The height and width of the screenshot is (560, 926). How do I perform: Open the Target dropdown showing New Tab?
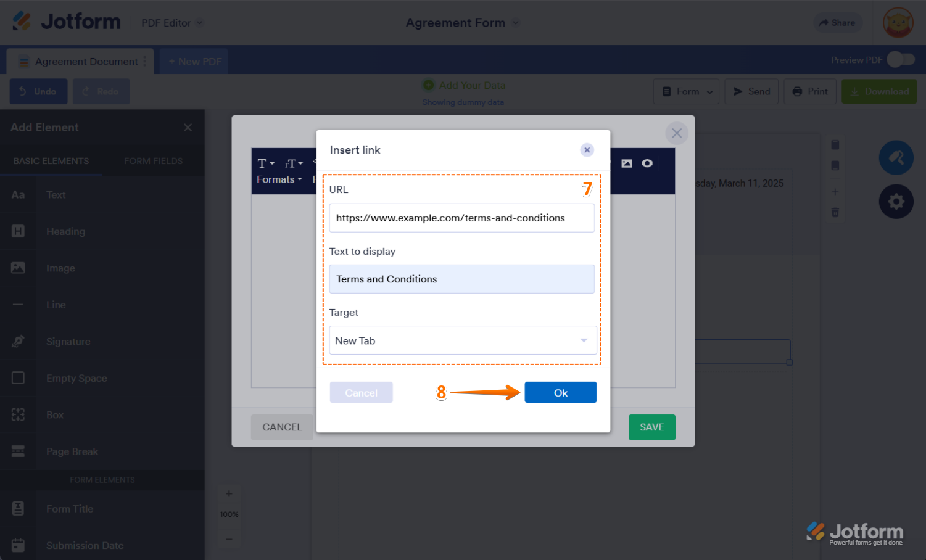[463, 340]
